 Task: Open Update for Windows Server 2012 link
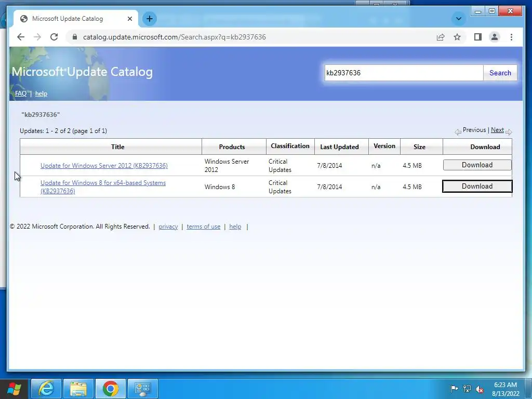(104, 166)
